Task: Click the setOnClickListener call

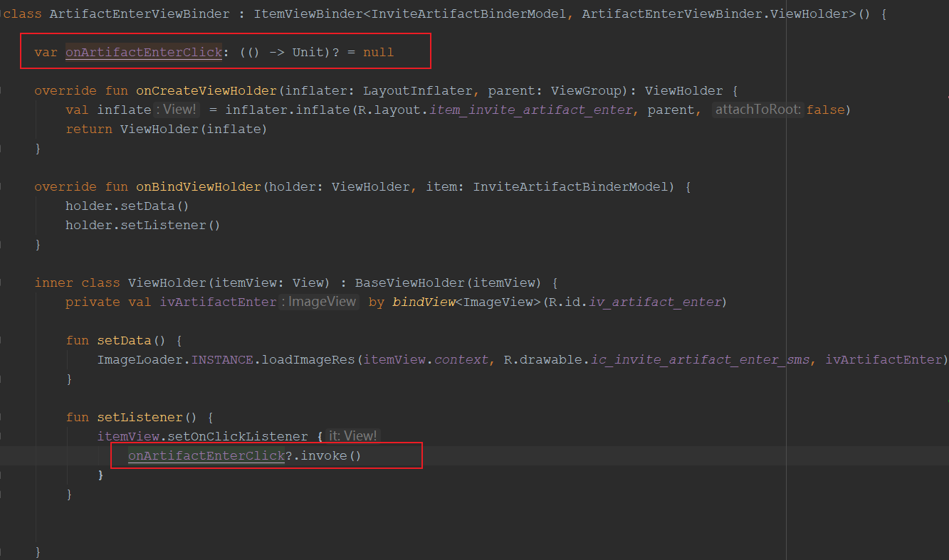Action: pyautogui.click(x=238, y=436)
